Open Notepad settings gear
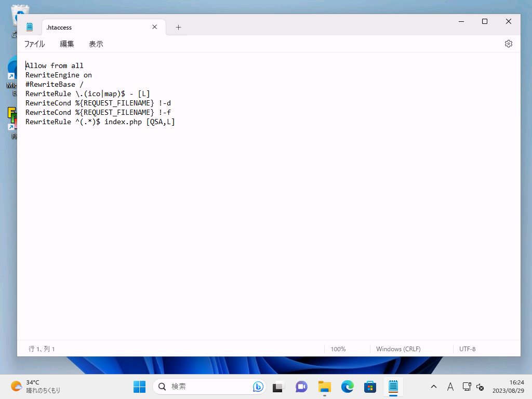532x399 pixels. [508, 44]
